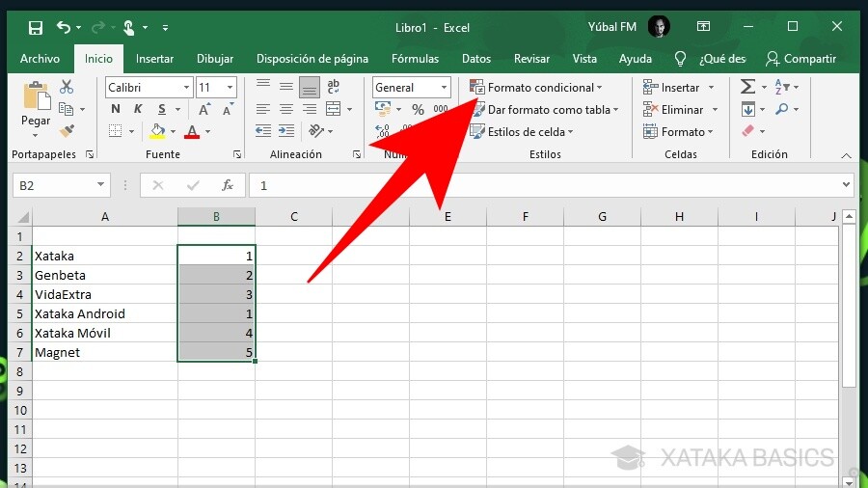Align text right

coord(310,109)
